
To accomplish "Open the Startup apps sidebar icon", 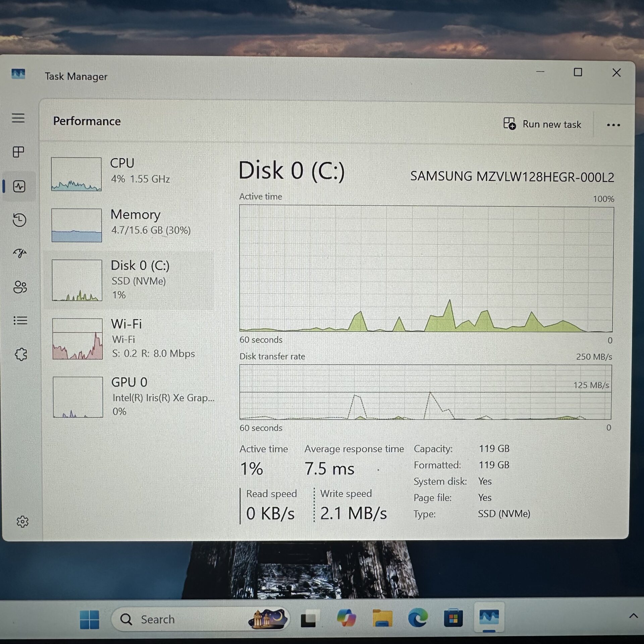I will click(20, 253).
